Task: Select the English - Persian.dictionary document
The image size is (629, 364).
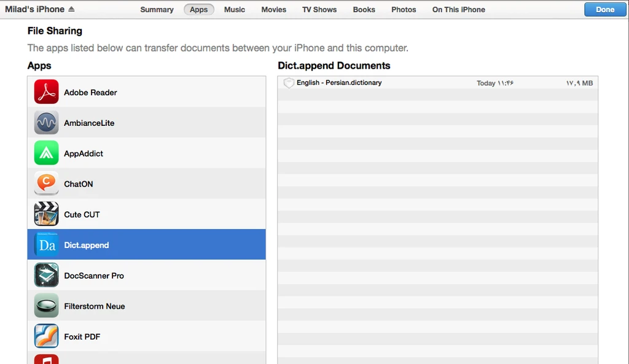Action: pos(437,83)
